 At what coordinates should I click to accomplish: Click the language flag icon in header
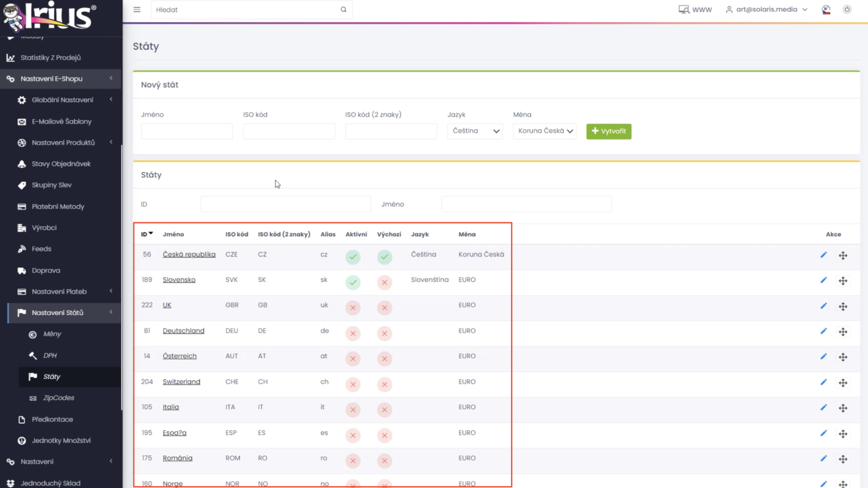click(x=826, y=9)
